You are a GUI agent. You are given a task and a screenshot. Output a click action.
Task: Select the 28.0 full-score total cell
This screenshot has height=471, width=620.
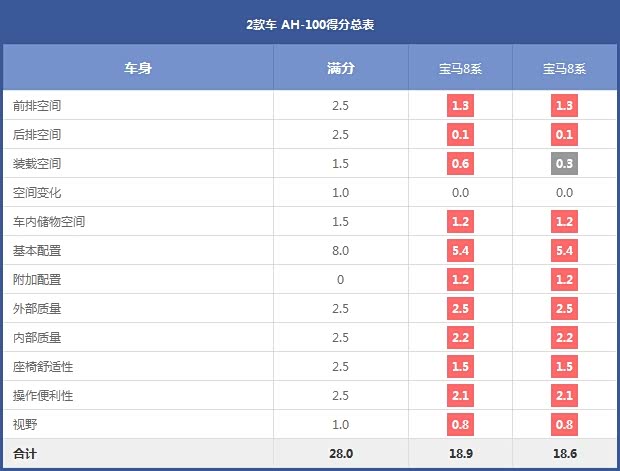pos(340,454)
